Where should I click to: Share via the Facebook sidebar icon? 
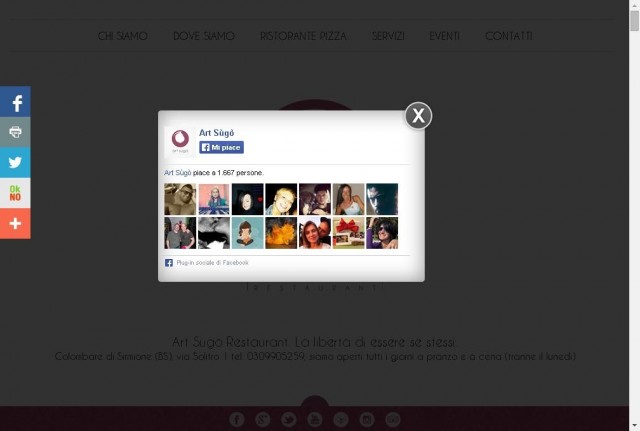click(x=15, y=102)
